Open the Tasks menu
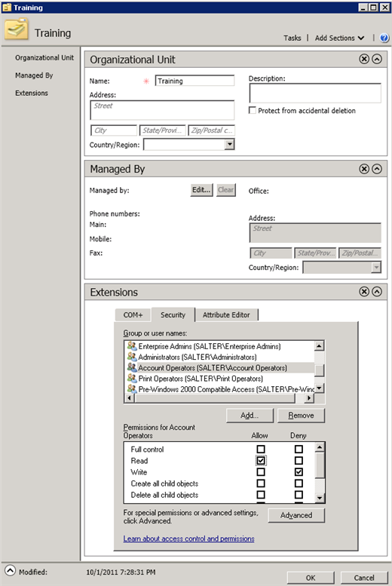 pyautogui.click(x=292, y=38)
